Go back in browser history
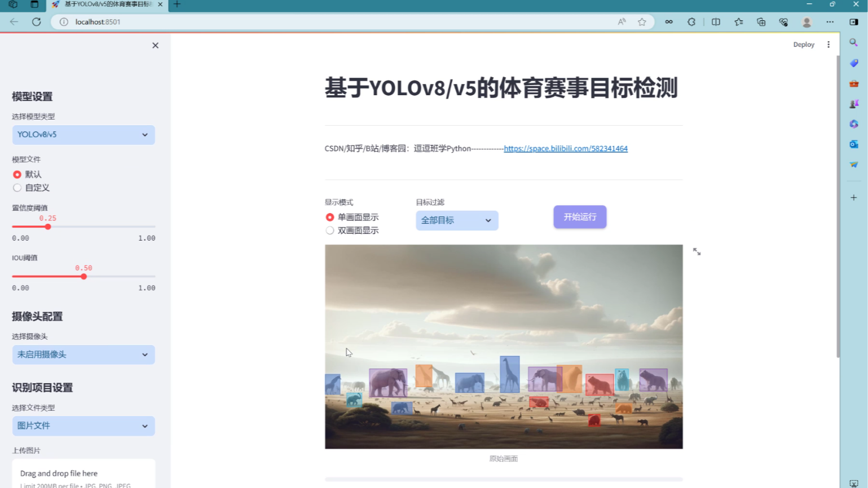 tap(14, 22)
